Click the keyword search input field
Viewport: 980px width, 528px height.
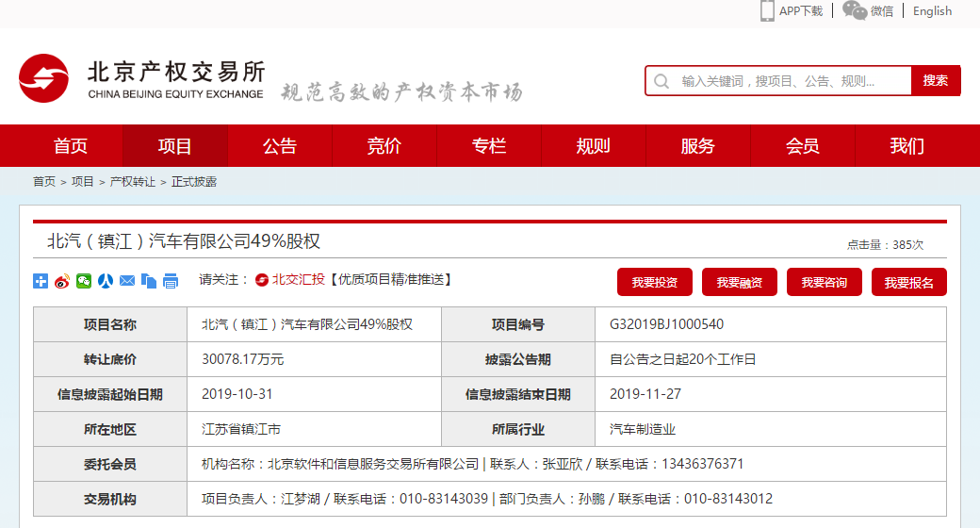pos(792,81)
